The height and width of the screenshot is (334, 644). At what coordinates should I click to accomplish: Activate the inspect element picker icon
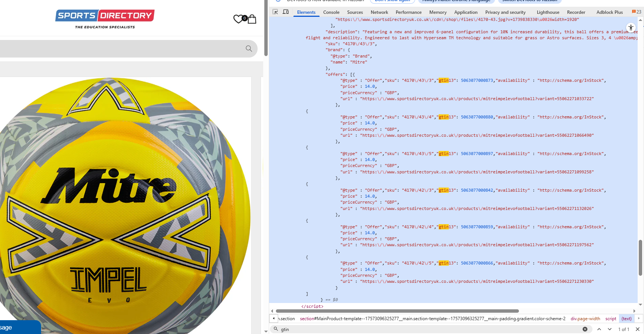coord(275,12)
